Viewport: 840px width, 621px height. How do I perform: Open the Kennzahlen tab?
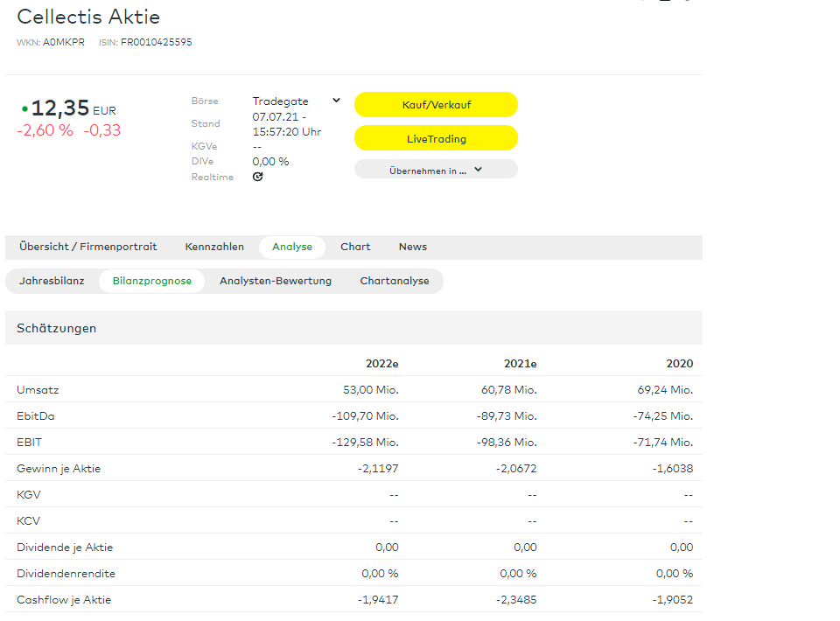click(x=214, y=248)
